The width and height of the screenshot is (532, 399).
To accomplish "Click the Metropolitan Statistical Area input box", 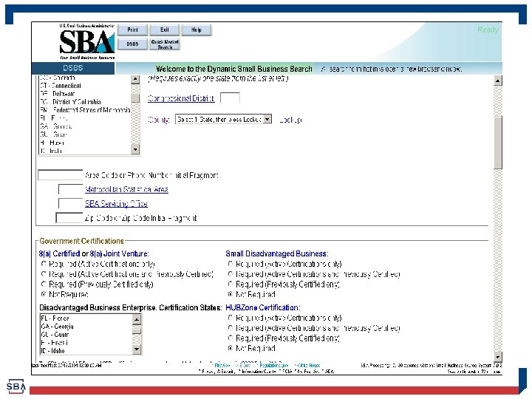I will [x=71, y=189].
